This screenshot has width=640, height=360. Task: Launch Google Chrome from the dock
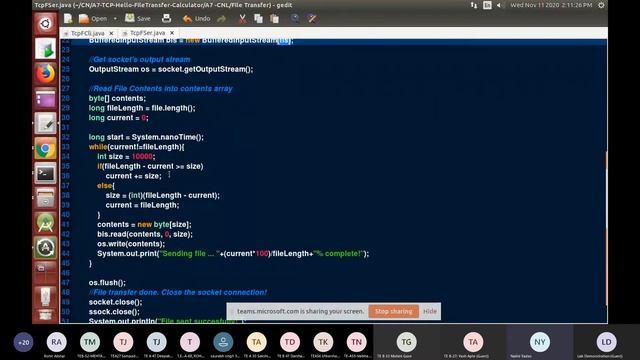[45, 149]
